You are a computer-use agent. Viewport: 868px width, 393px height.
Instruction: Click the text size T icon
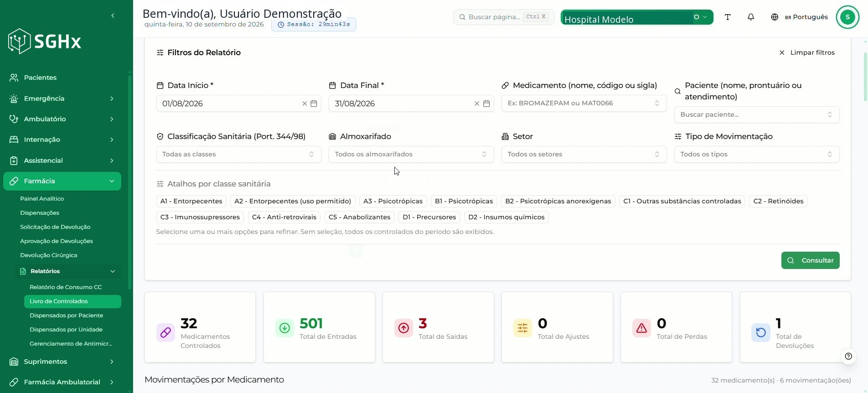728,17
